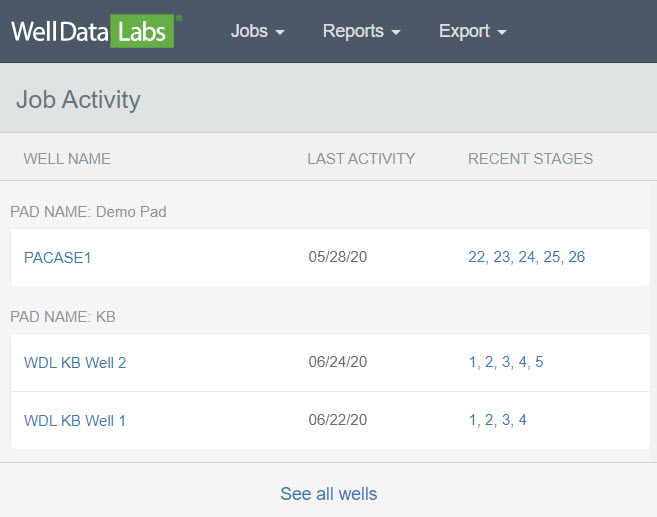Image resolution: width=657 pixels, height=517 pixels.
Task: Expand the Reports dropdown menu
Action: pyautogui.click(x=361, y=31)
